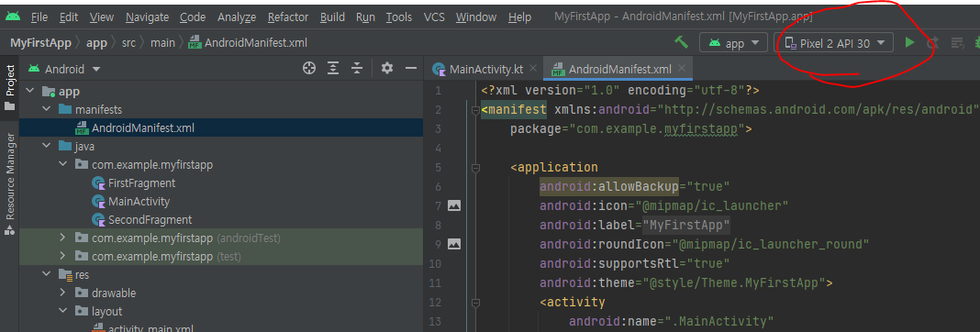Click android:allowBackup attribute on line 6

coord(608,186)
